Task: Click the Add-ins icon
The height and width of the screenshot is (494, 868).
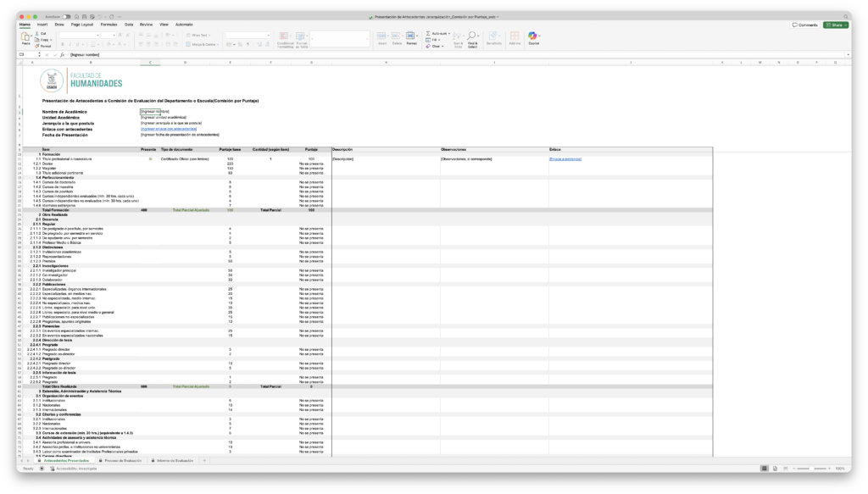Action: pyautogui.click(x=515, y=37)
